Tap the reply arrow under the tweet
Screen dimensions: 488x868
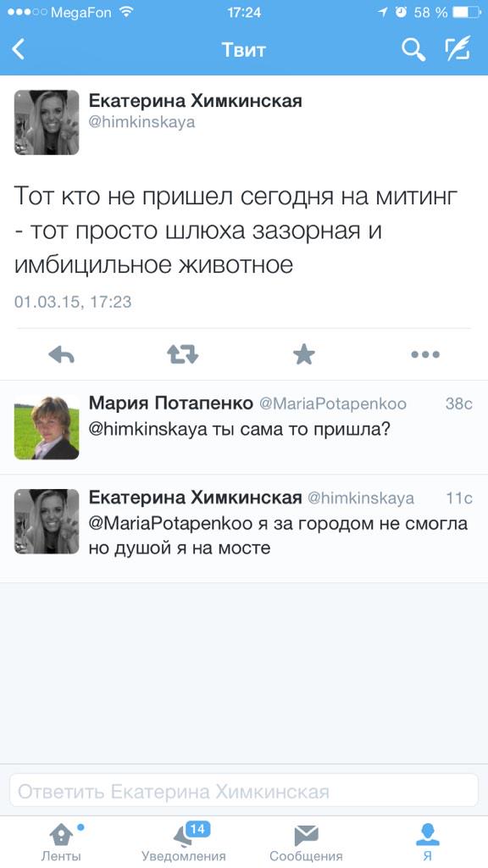59,356
